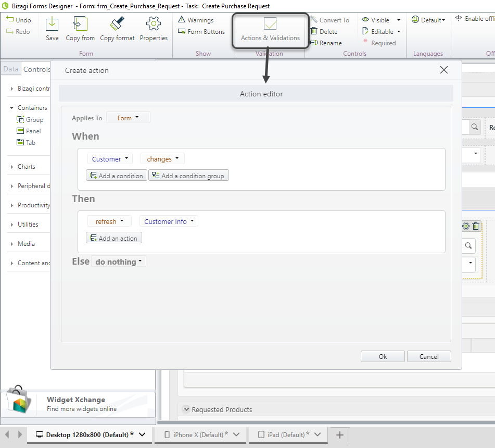Click Convert To control option

pos(330,20)
